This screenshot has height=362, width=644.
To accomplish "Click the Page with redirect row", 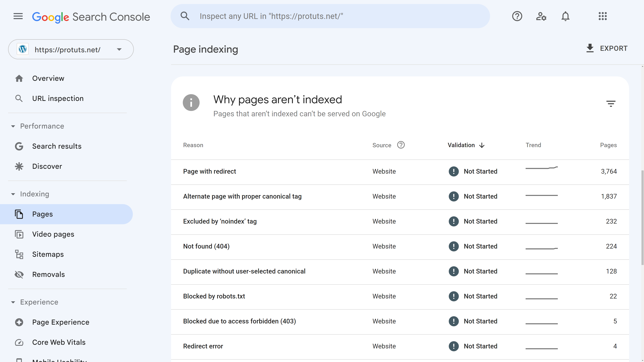I will pyautogui.click(x=400, y=171).
